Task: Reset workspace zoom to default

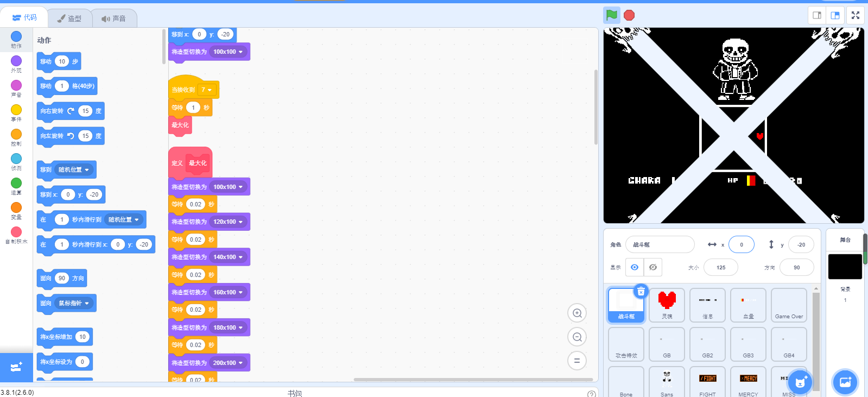Action: tap(577, 361)
